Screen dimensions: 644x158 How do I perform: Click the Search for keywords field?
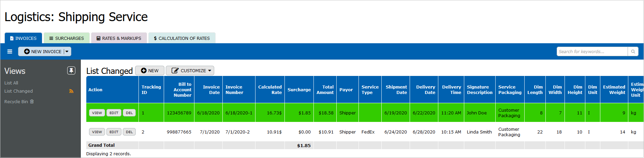592,51
